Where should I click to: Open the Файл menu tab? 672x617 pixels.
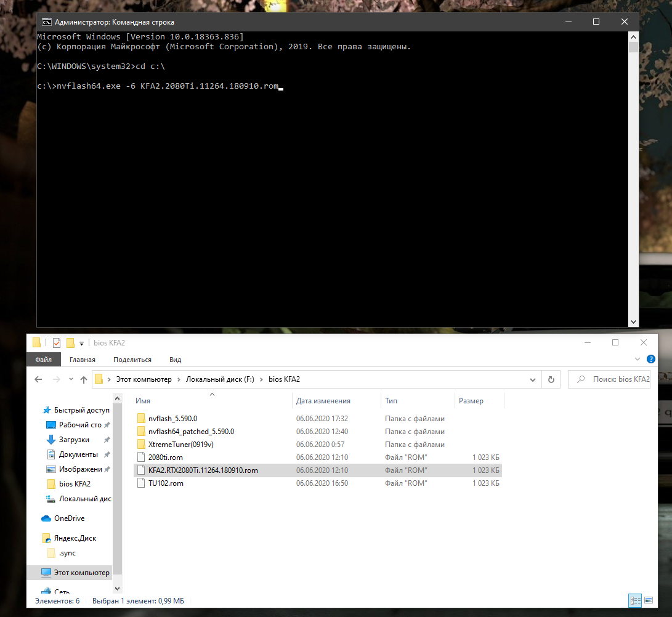pyautogui.click(x=43, y=360)
